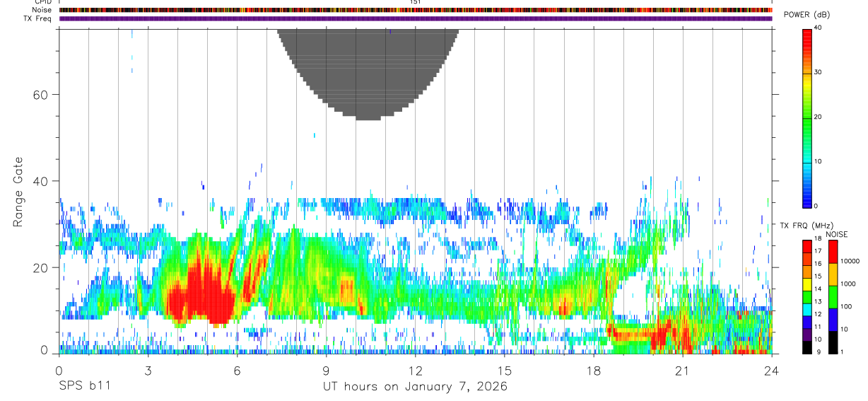Image resolution: width=868 pixels, height=401 pixels.
Task: Click the multicolored Noise strip above the plot
Action: point(416,10)
